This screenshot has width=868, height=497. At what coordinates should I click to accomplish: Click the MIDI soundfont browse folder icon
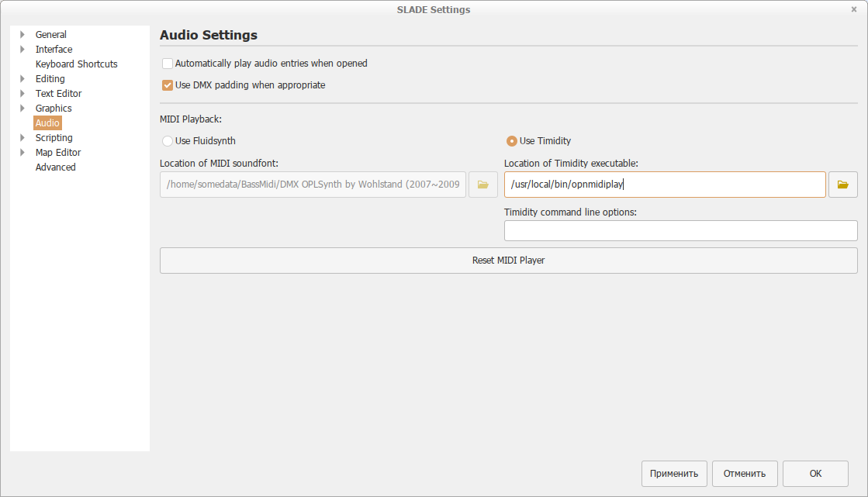click(482, 185)
